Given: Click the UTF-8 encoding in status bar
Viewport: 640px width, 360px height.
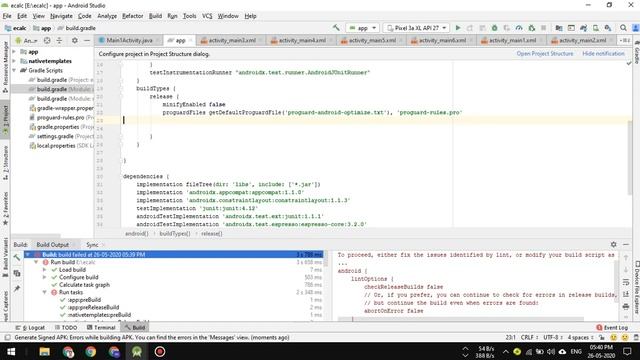Looking at the screenshot, I should (552, 338).
